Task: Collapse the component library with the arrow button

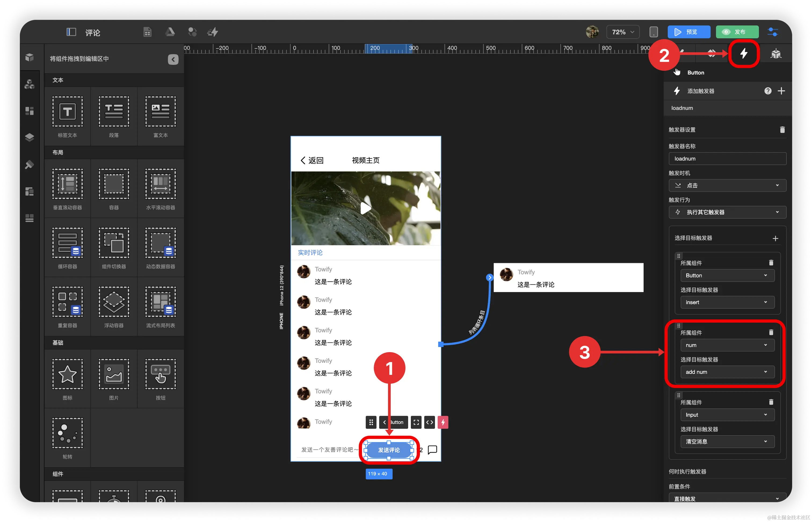Action: pyautogui.click(x=173, y=59)
